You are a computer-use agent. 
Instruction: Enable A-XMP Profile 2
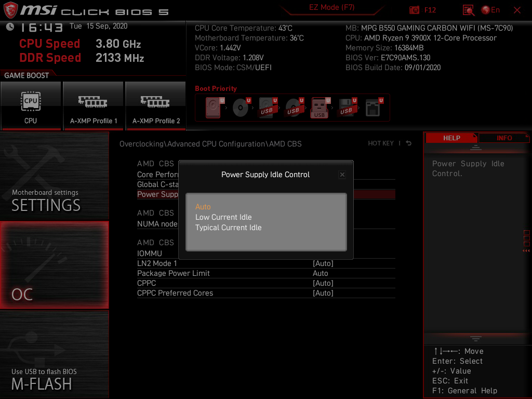click(x=156, y=105)
